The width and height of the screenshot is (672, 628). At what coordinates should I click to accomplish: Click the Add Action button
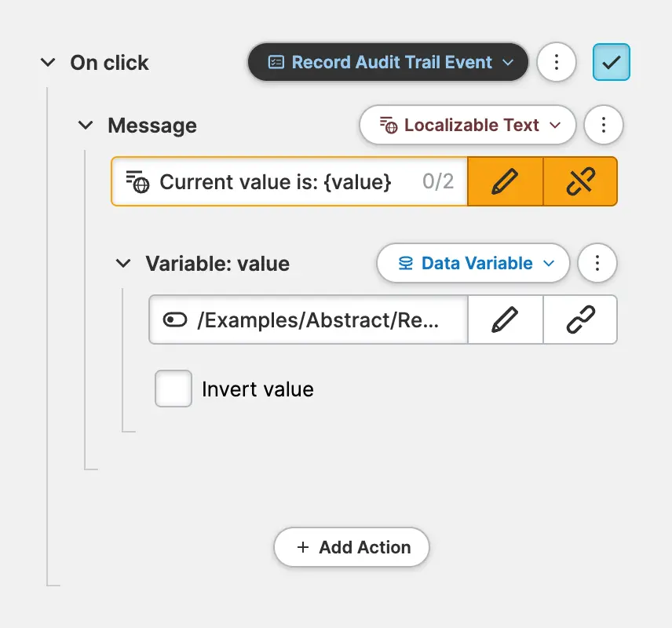pyautogui.click(x=352, y=547)
